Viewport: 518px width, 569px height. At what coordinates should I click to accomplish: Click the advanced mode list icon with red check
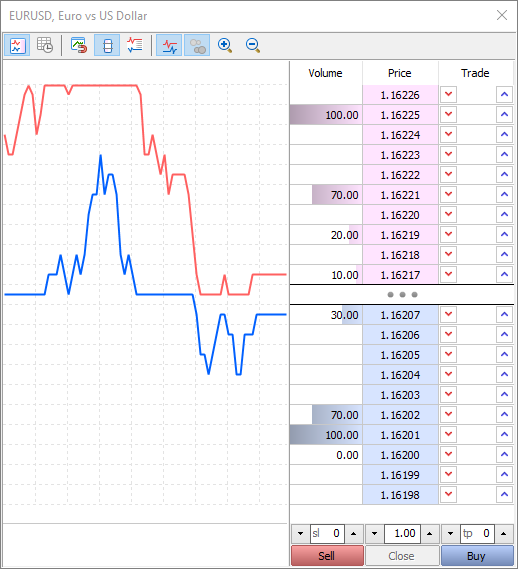(135, 46)
